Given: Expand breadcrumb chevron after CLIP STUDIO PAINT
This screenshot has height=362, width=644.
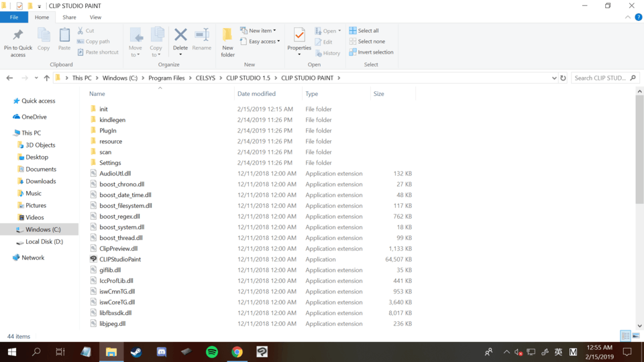Looking at the screenshot, I should click(339, 78).
